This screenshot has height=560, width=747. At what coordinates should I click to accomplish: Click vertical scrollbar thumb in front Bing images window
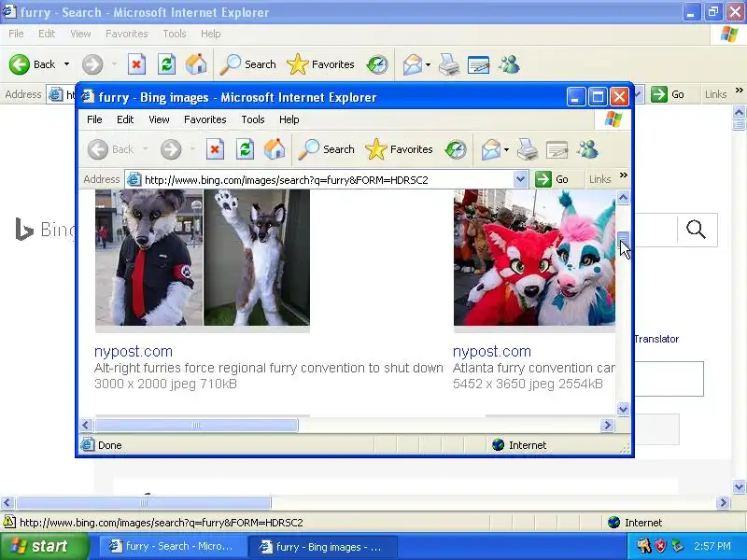coord(623,240)
